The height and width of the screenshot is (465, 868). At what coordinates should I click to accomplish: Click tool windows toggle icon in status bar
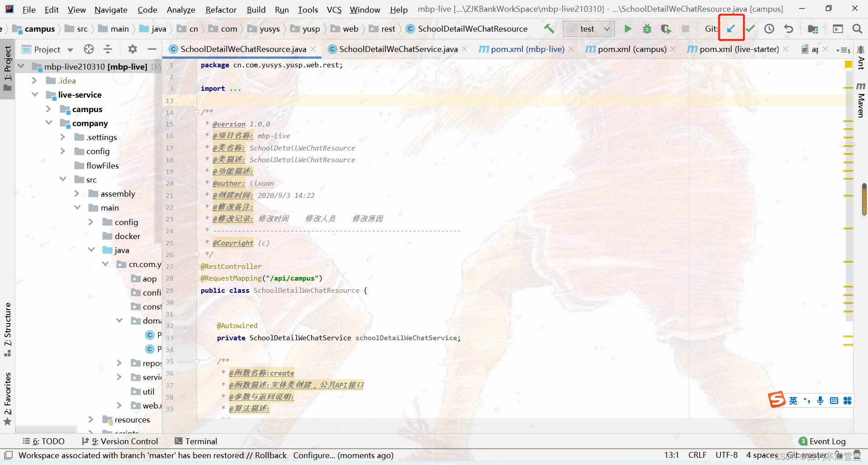coord(8,455)
